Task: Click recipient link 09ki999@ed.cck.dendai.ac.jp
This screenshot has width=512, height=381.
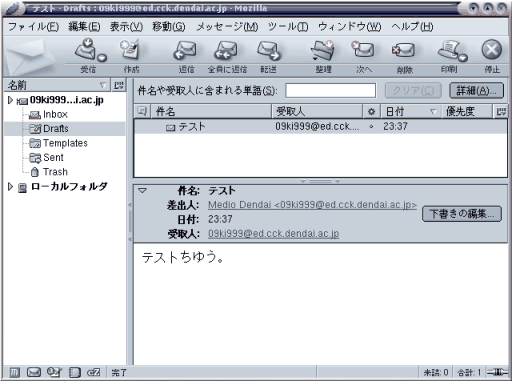Action: pos(273,233)
